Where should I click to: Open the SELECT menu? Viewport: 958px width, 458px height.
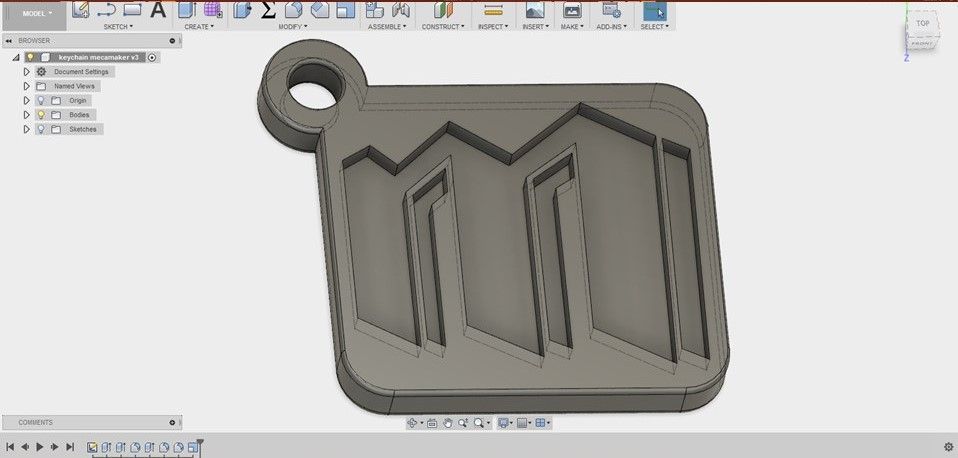click(654, 27)
